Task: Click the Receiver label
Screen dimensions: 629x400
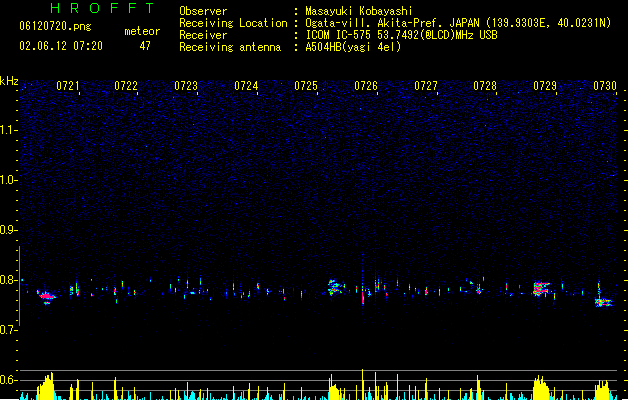Action: [x=203, y=35]
